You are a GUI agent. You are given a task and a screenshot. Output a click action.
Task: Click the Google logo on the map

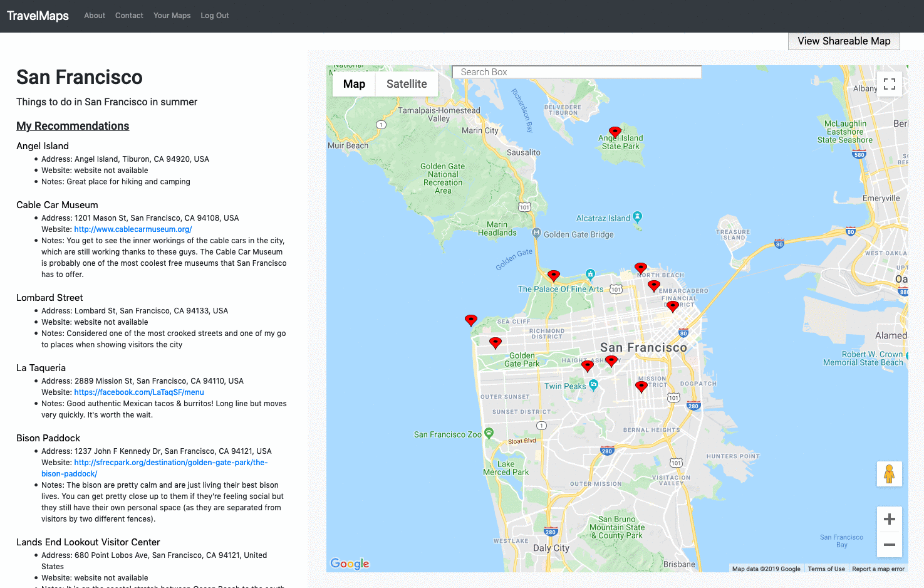(x=350, y=564)
